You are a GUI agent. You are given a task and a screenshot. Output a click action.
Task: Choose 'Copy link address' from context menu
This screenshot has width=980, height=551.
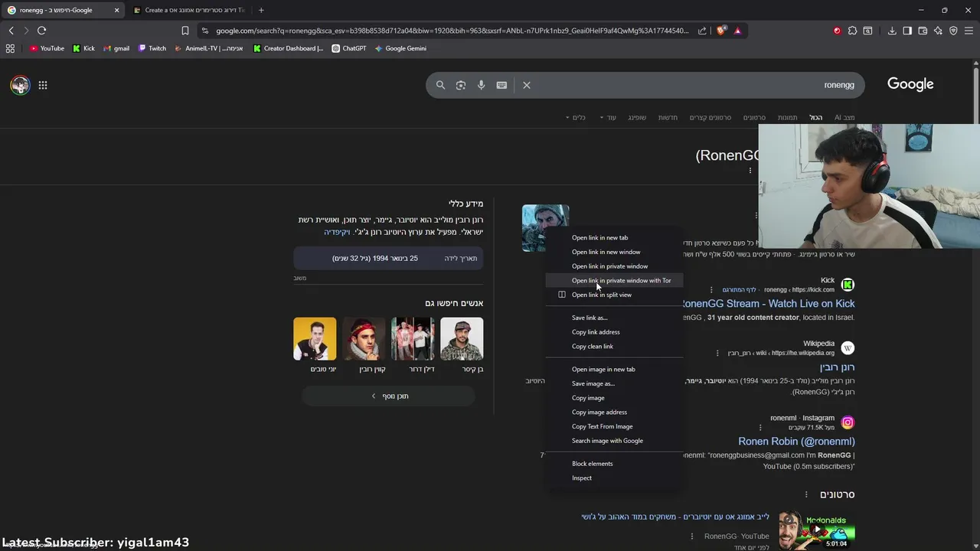614,332
